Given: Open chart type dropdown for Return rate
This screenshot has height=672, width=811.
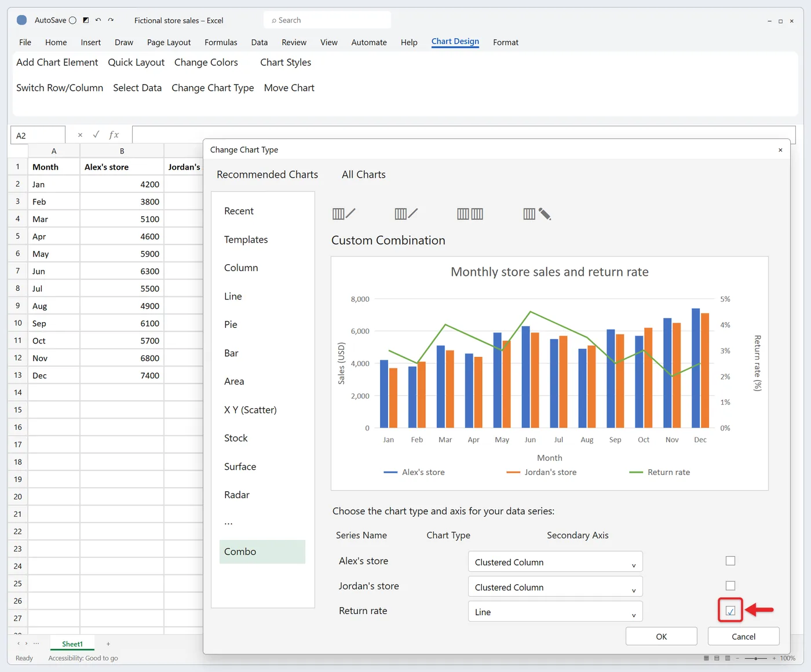Looking at the screenshot, I should [x=555, y=612].
